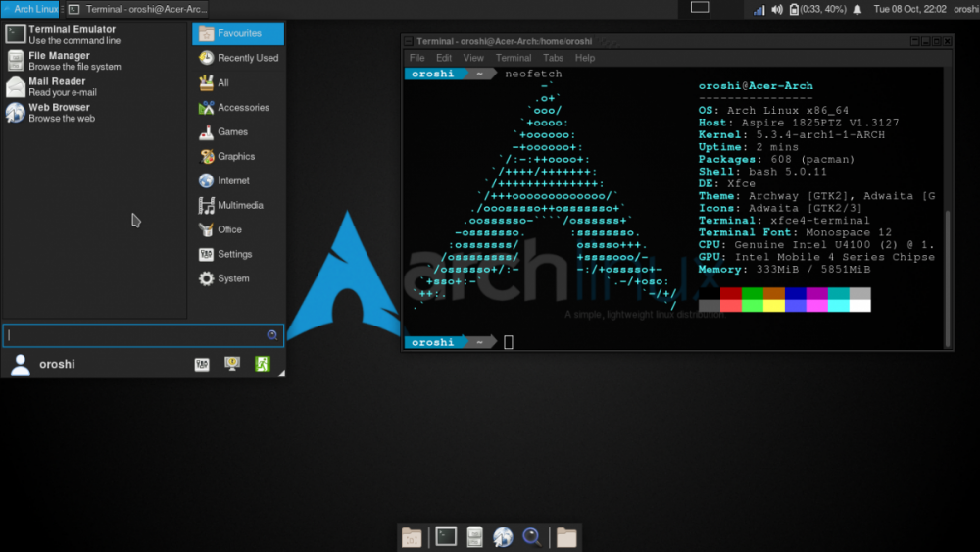980x552 pixels.
Task: Click the "oroshi@Acer-Arch" heading in terminal
Action: pos(756,85)
